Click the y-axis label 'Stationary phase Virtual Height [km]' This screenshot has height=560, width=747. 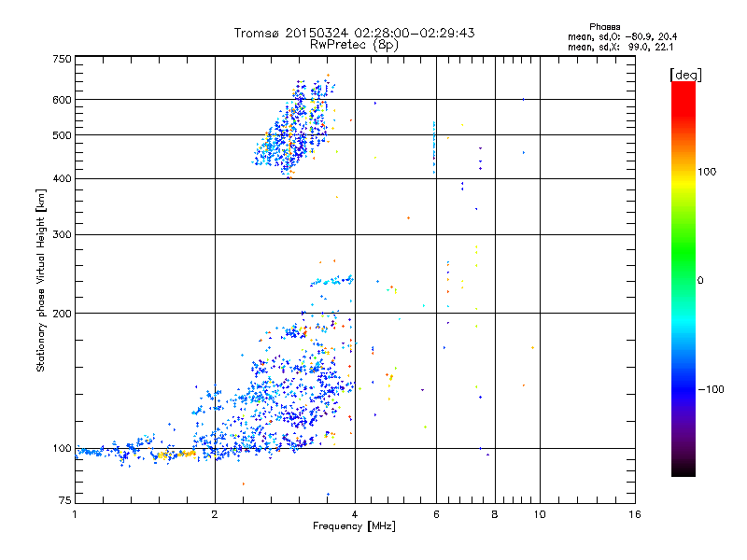coord(40,280)
